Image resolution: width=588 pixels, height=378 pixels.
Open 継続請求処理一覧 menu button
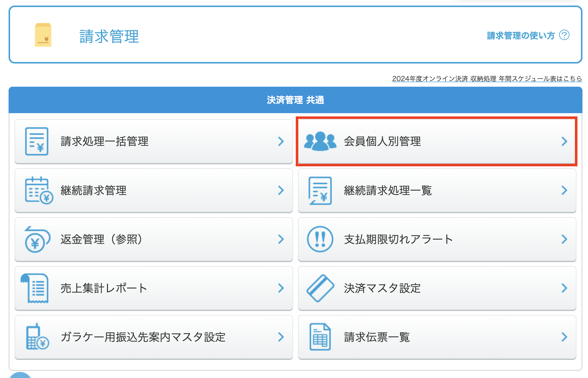[x=437, y=191]
